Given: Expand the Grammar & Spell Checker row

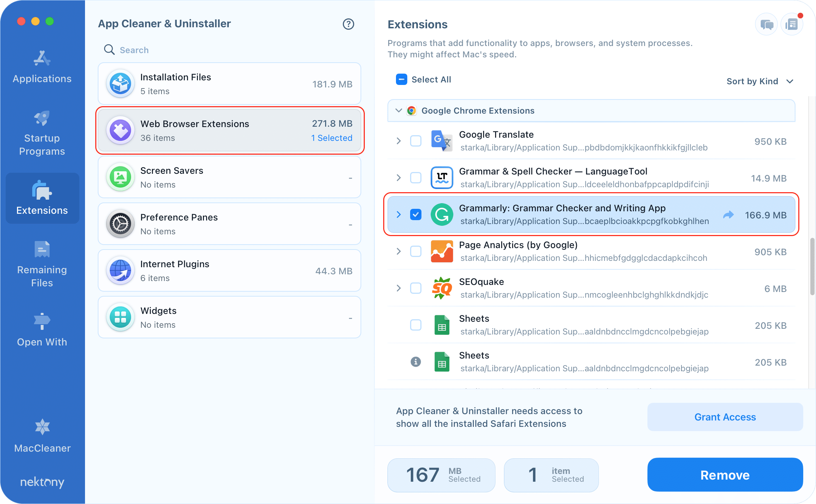Looking at the screenshot, I should click(x=398, y=178).
